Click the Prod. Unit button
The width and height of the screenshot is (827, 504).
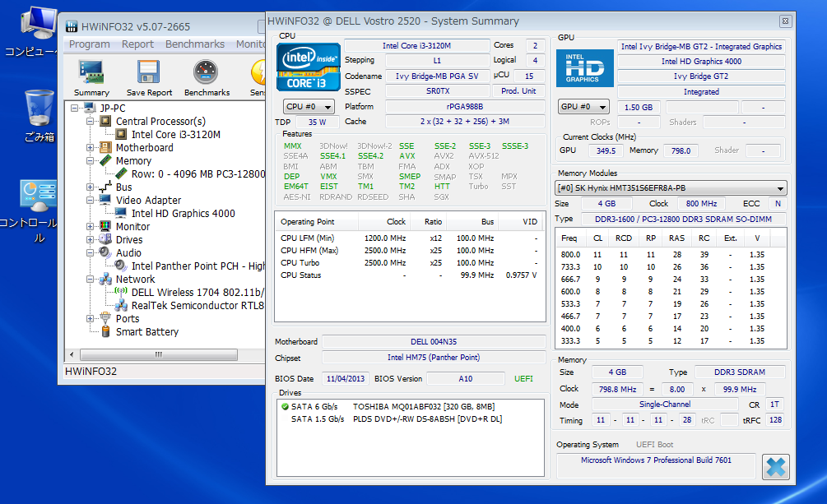(518, 91)
